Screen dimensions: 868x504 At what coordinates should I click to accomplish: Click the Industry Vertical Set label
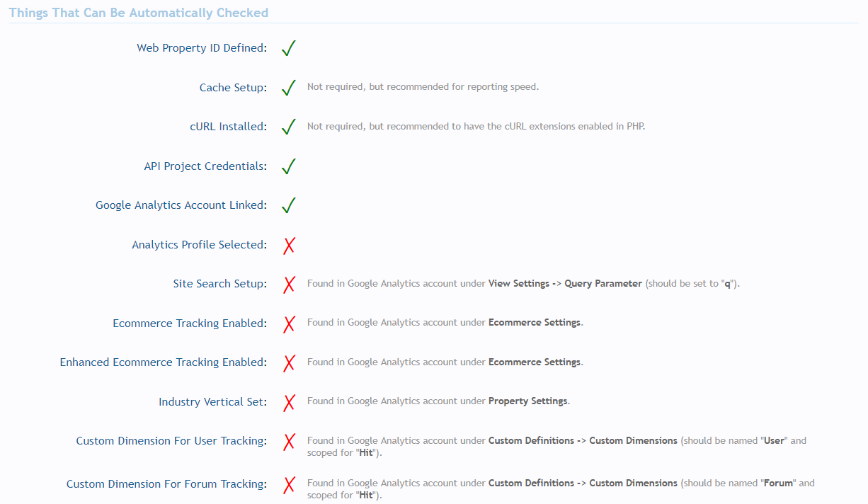point(212,402)
